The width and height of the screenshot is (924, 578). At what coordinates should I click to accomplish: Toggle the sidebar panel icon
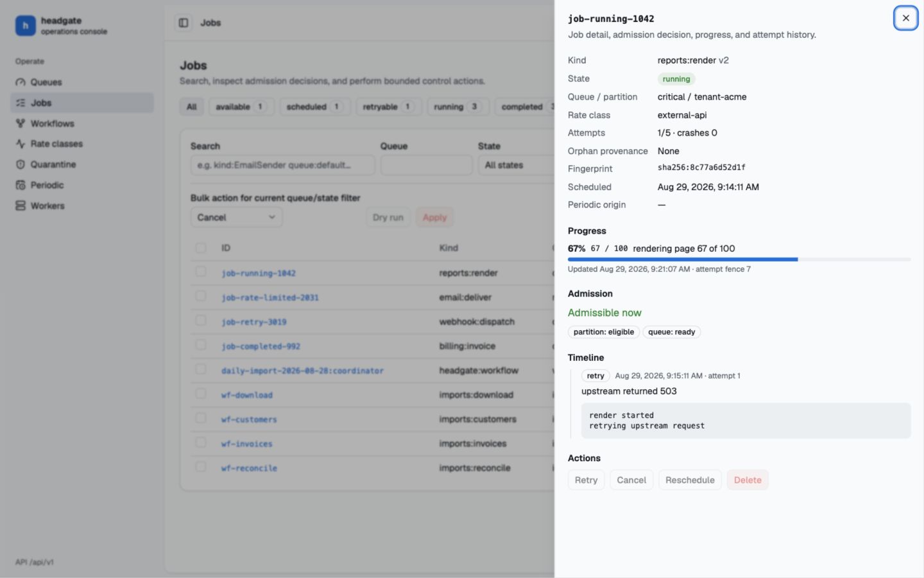(184, 22)
